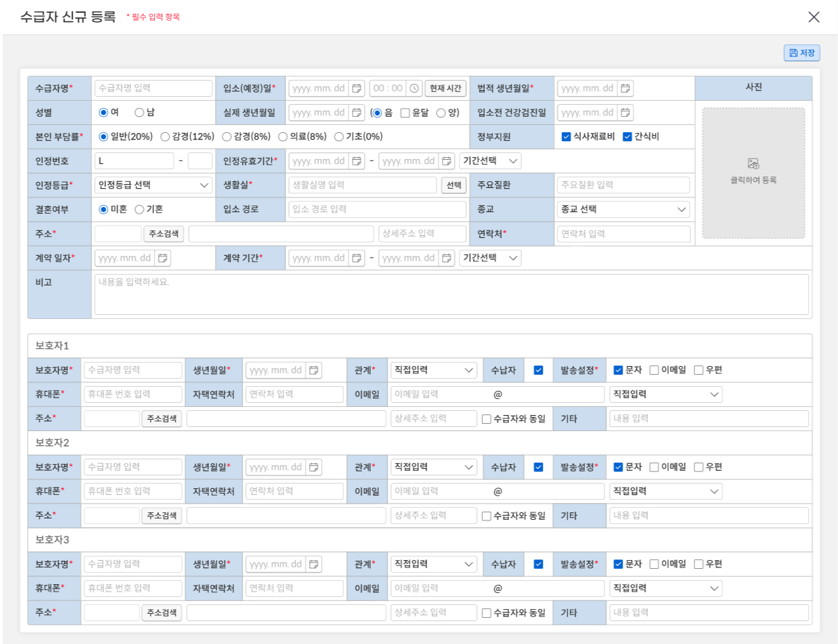Click the 입소 경로 input field

click(x=377, y=209)
